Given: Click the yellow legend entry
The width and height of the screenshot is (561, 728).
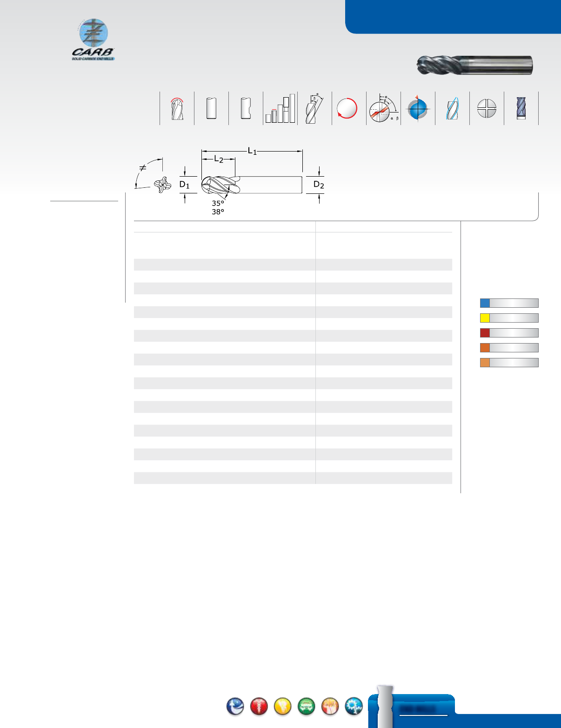Looking at the screenshot, I should click(483, 318).
